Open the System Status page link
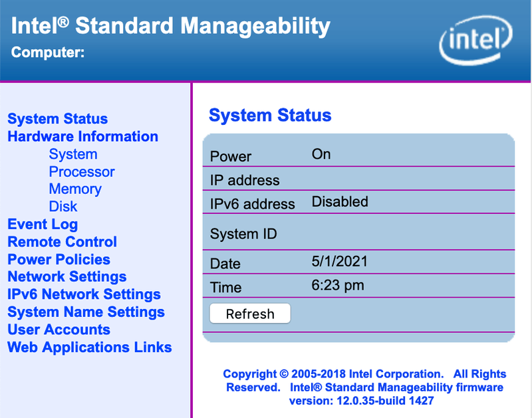The height and width of the screenshot is (418, 532). coord(58,119)
